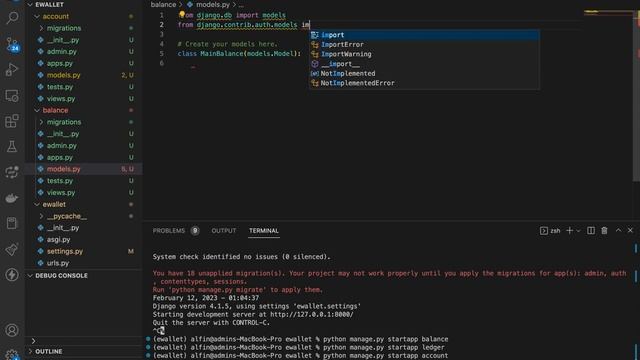The image size is (640, 360).
Task: Click the lightbulb code action icon
Action: tap(182, 15)
